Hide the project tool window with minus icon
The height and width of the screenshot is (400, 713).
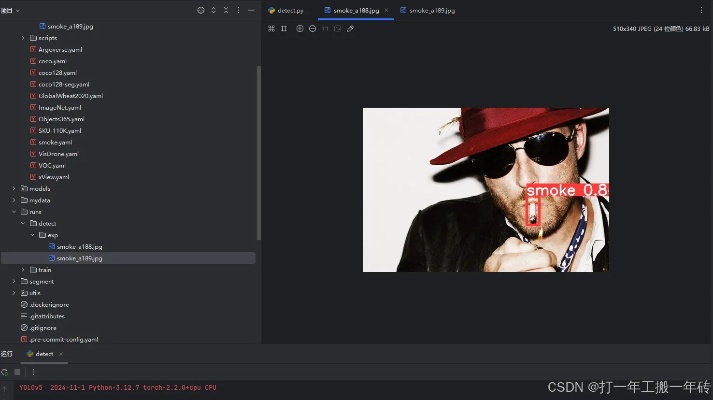point(251,10)
